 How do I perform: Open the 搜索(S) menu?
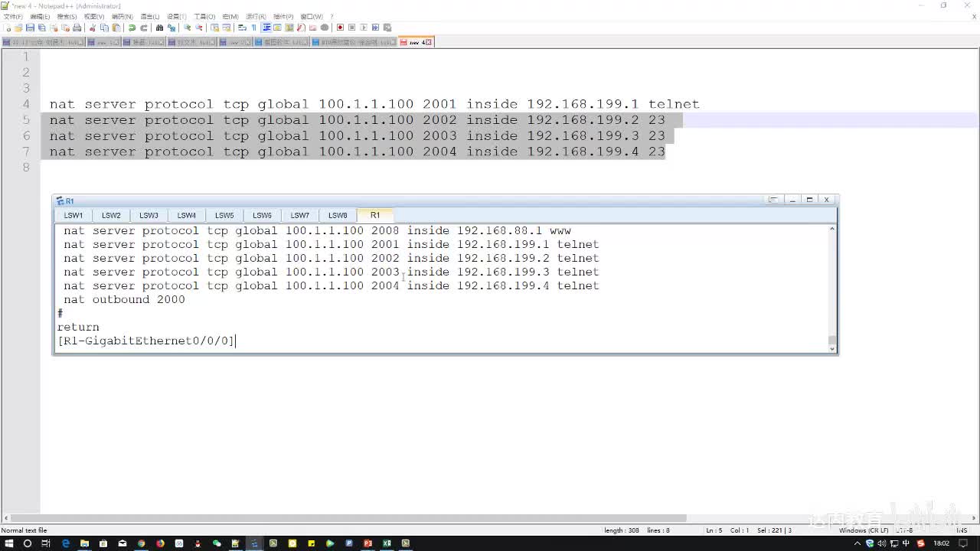[67, 16]
